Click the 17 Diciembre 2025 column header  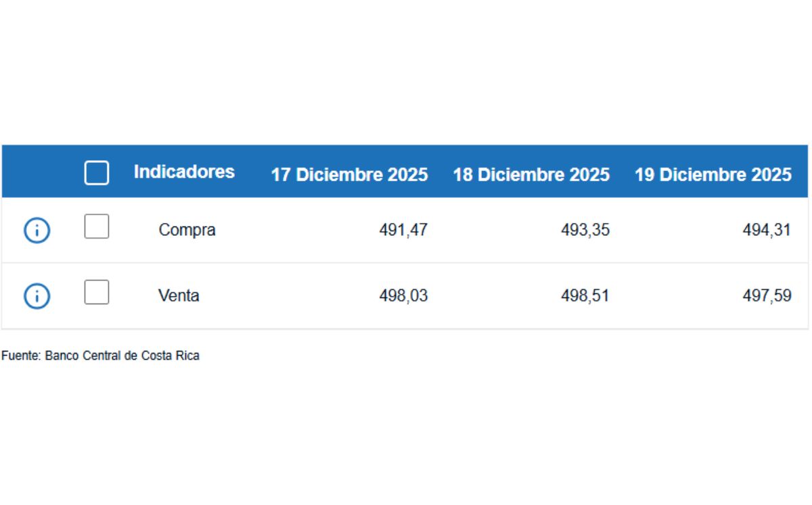[x=350, y=174]
